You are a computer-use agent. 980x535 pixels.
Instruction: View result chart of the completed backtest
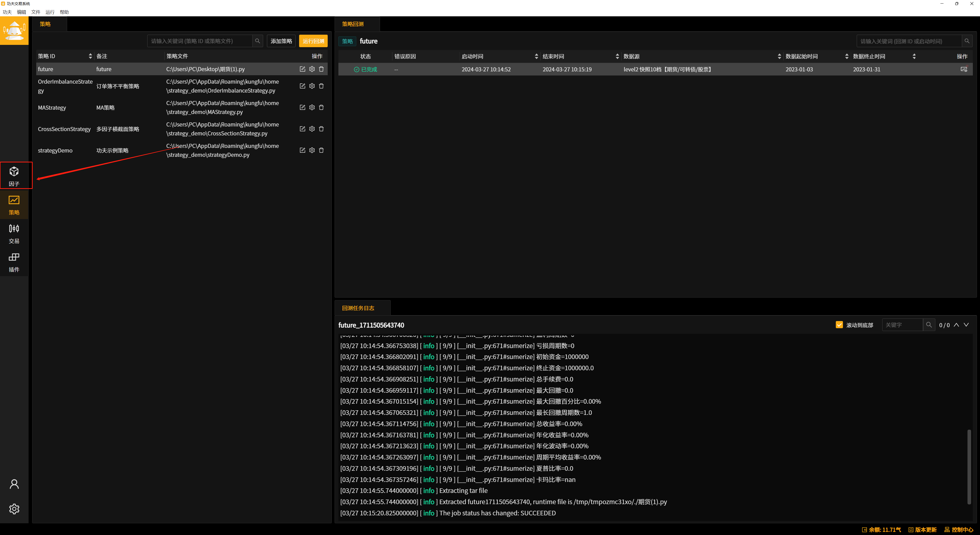[964, 69]
